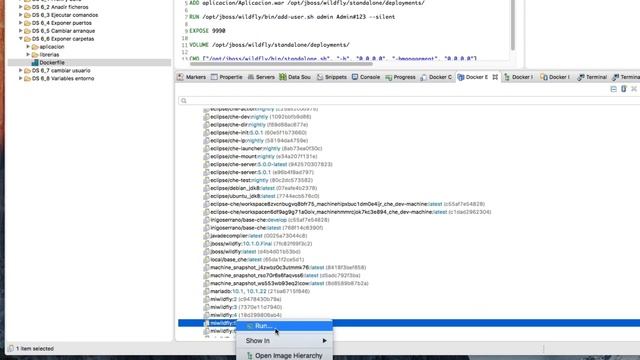Select eclipse/che-init:5.0.1 image

click(258, 133)
